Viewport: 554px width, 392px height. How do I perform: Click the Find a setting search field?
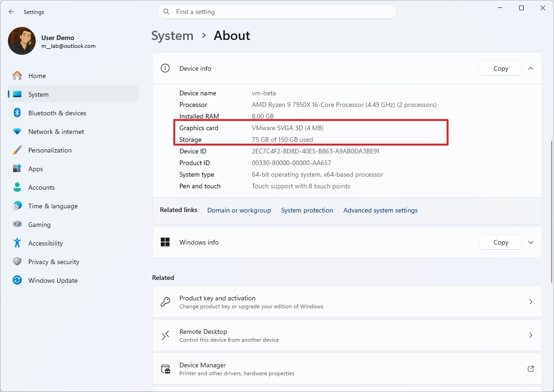point(277,12)
